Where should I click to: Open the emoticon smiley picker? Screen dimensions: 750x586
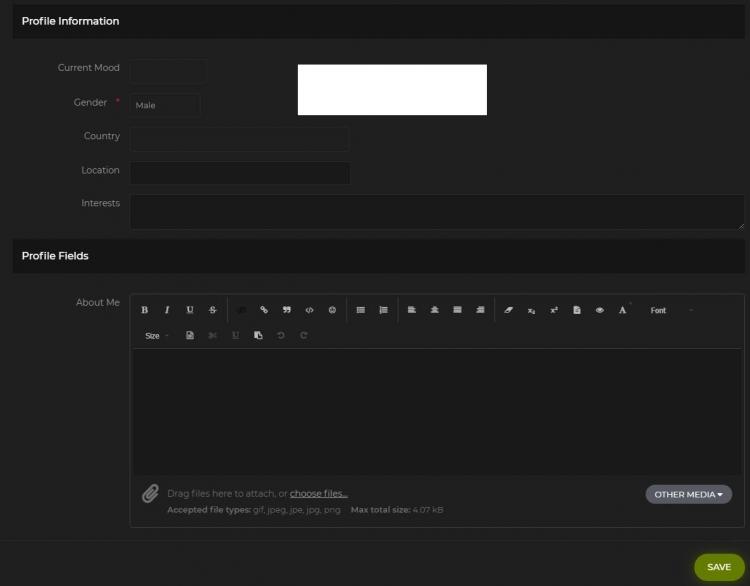tap(332, 310)
